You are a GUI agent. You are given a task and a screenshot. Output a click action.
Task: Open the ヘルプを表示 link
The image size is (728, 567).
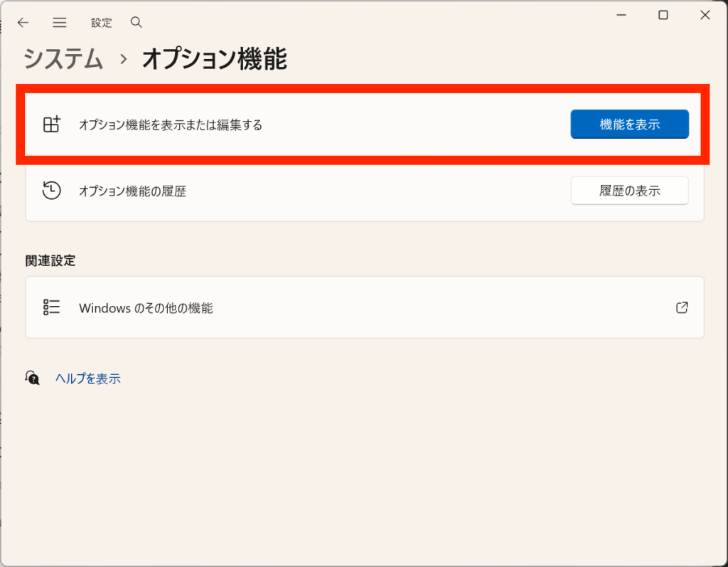click(88, 378)
